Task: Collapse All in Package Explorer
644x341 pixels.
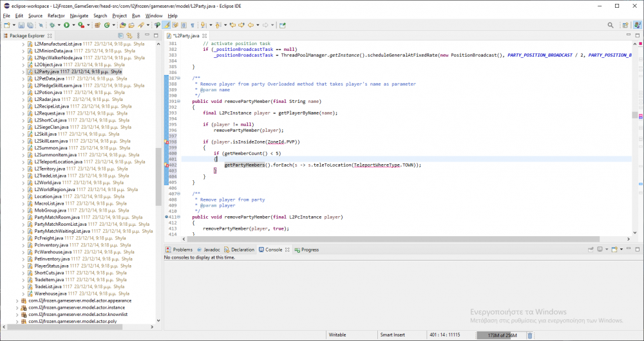Action: (122, 35)
